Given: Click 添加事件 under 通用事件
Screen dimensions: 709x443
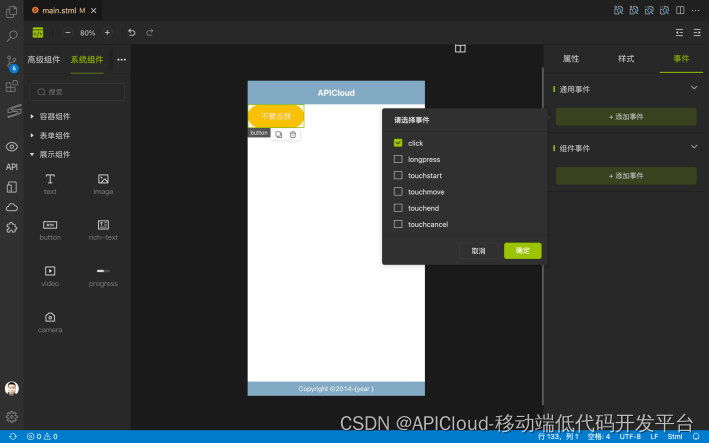Looking at the screenshot, I should (626, 117).
